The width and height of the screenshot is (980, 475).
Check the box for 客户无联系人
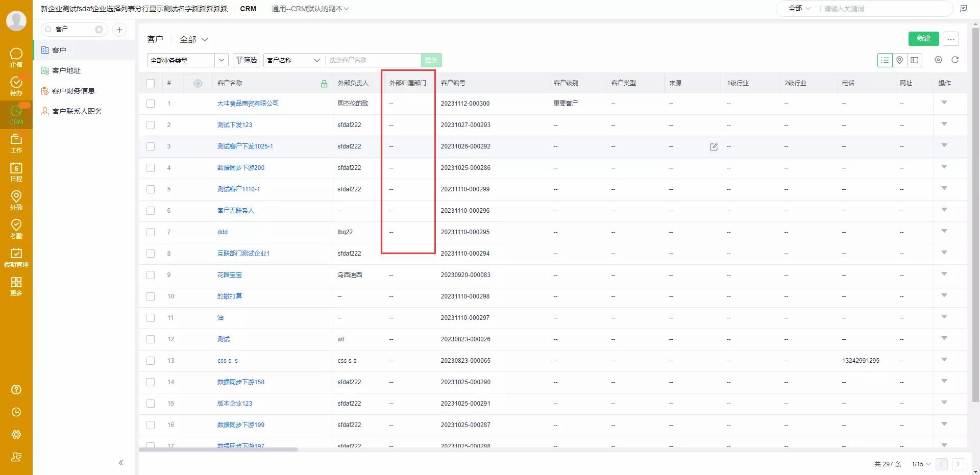pos(151,211)
